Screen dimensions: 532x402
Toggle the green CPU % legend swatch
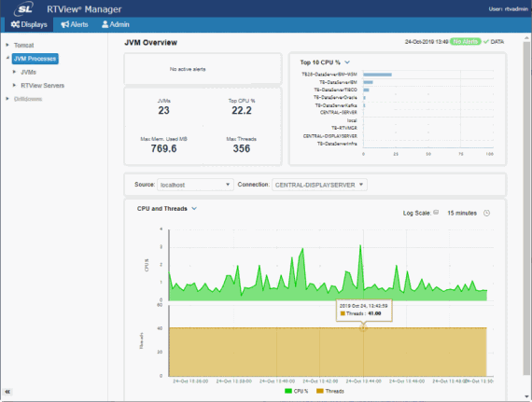click(288, 391)
